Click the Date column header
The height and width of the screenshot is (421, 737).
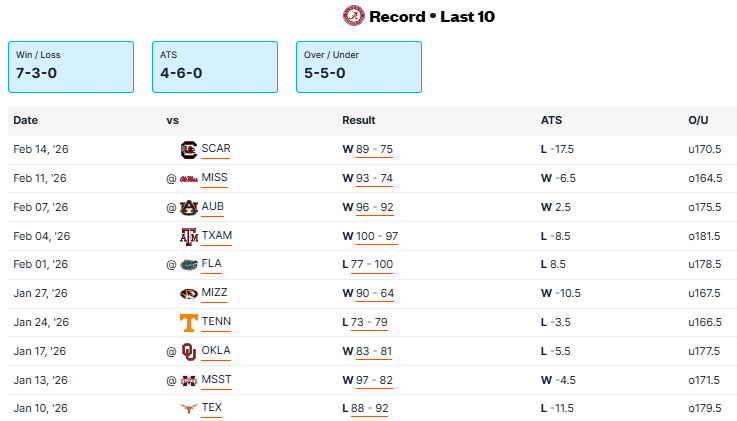coord(26,120)
